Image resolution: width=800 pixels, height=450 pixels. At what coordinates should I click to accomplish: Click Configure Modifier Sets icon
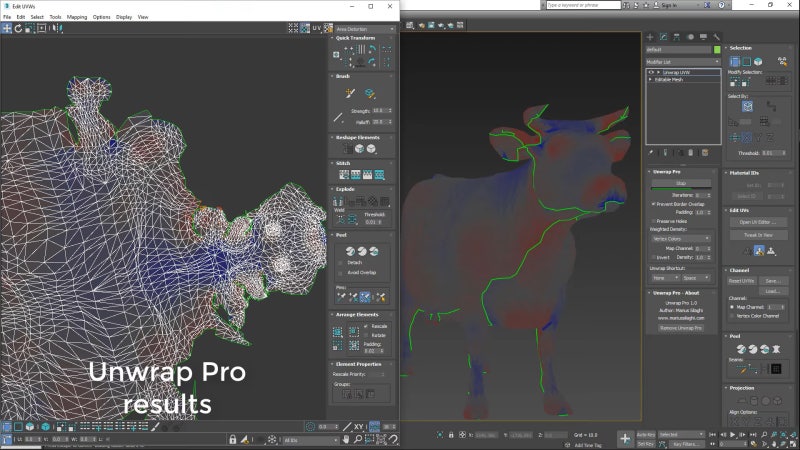point(705,153)
